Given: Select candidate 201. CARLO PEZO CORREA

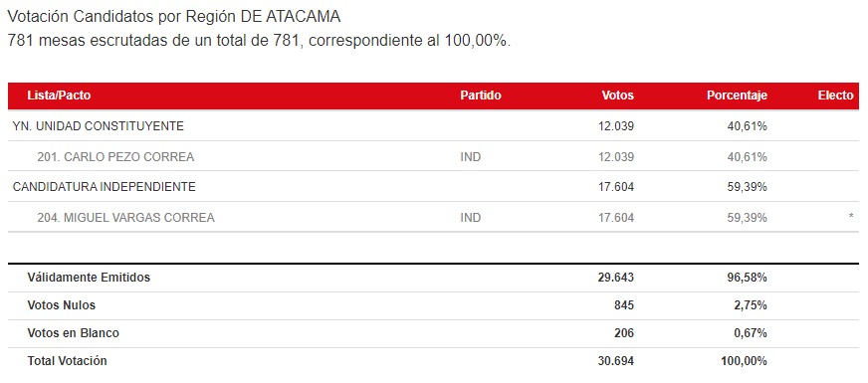Looking at the screenshot, I should [115, 157].
